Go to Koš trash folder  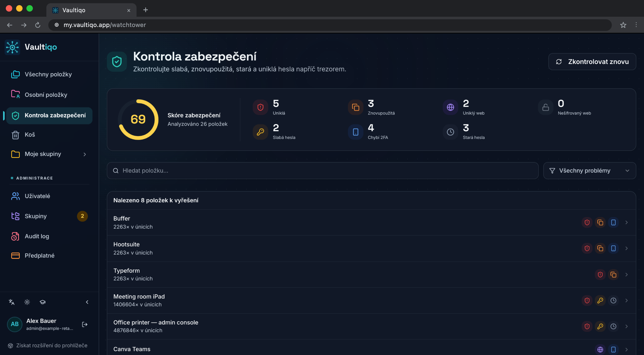(x=49, y=135)
